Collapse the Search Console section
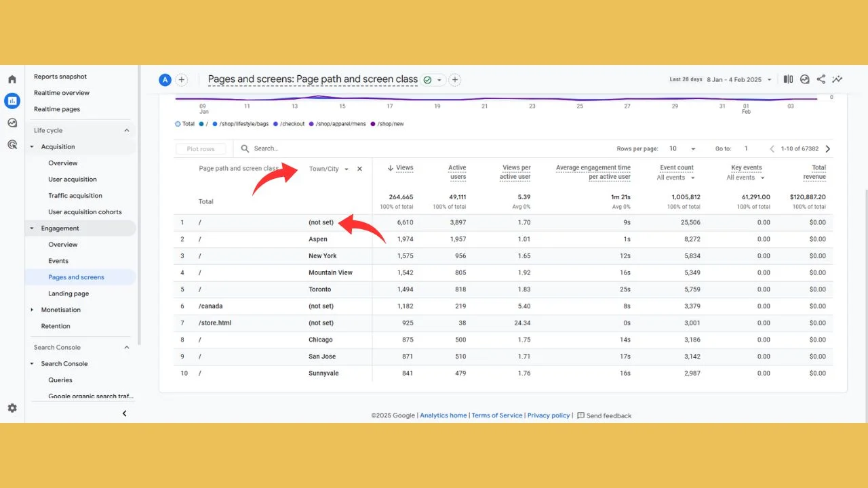 point(126,347)
